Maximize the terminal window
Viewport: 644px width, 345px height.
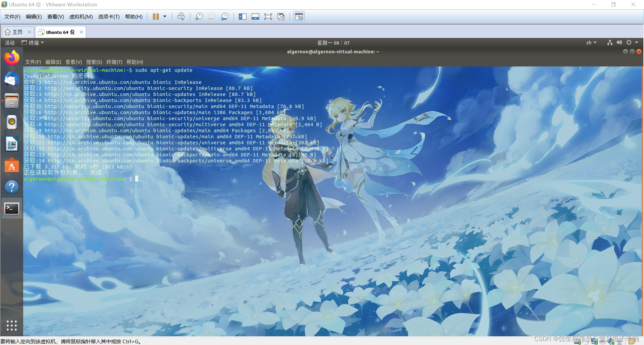[632, 52]
